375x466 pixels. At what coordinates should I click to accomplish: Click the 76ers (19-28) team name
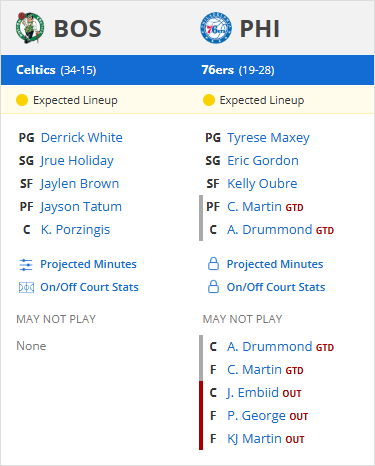click(x=238, y=70)
